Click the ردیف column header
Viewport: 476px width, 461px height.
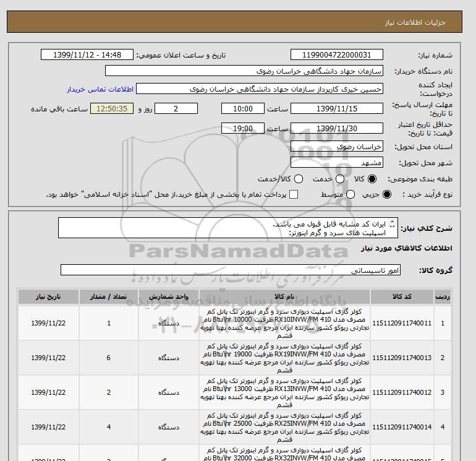point(443,296)
